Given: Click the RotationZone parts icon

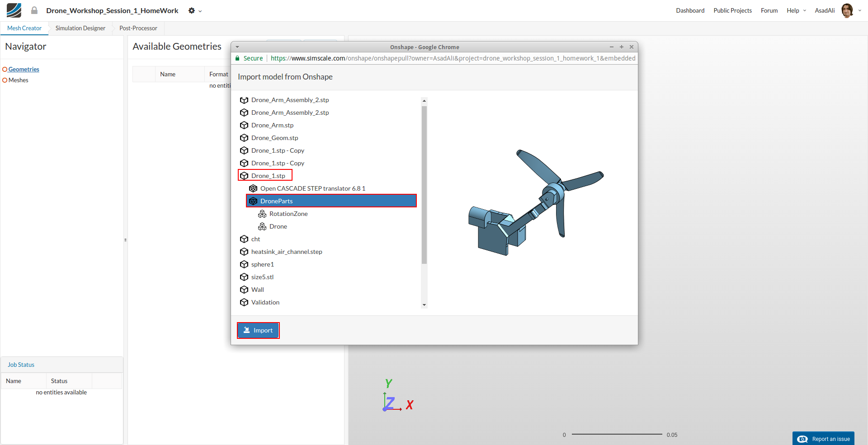Looking at the screenshot, I should click(262, 214).
